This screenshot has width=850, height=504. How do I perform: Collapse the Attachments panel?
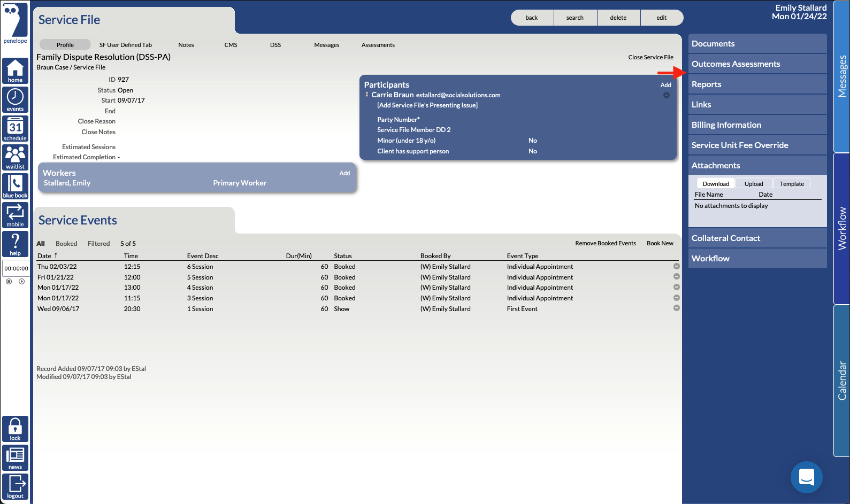click(757, 166)
